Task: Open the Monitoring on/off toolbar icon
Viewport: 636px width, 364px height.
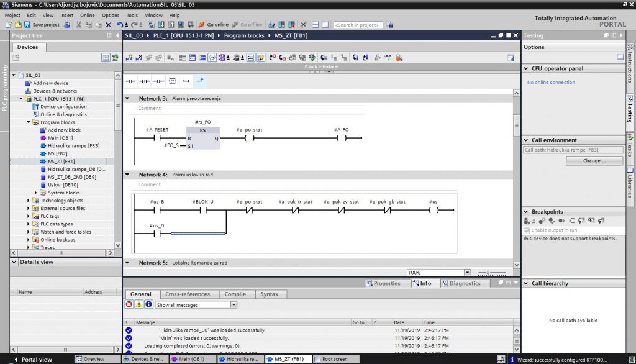Action: pyautogui.click(x=388, y=57)
